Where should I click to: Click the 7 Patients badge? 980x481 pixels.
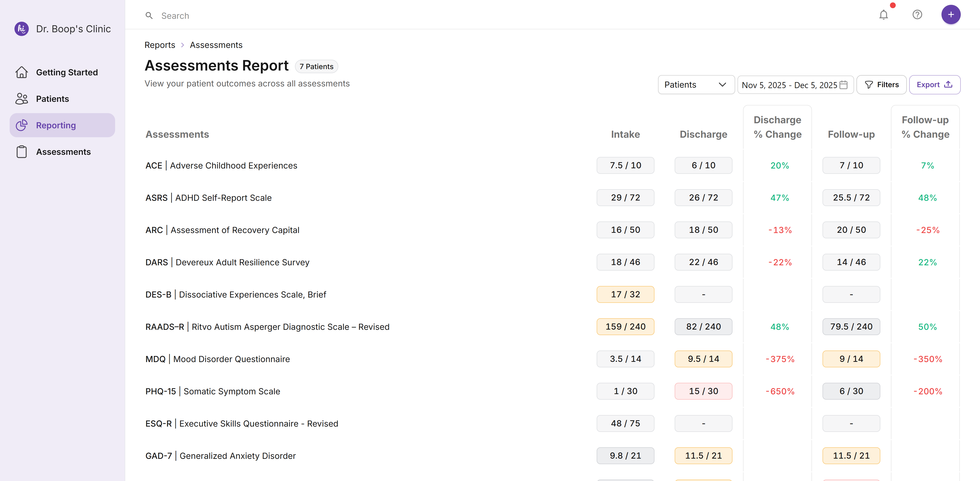coord(316,66)
